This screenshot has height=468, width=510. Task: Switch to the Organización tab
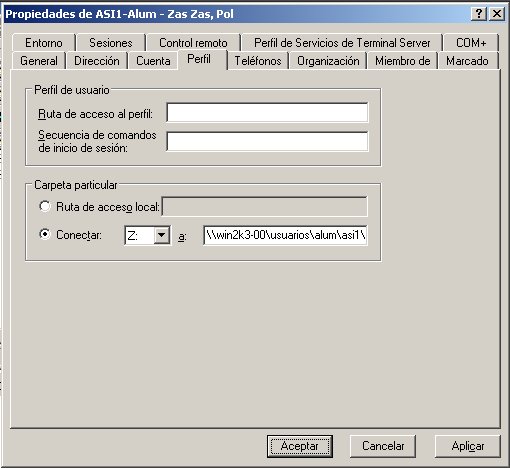328,61
